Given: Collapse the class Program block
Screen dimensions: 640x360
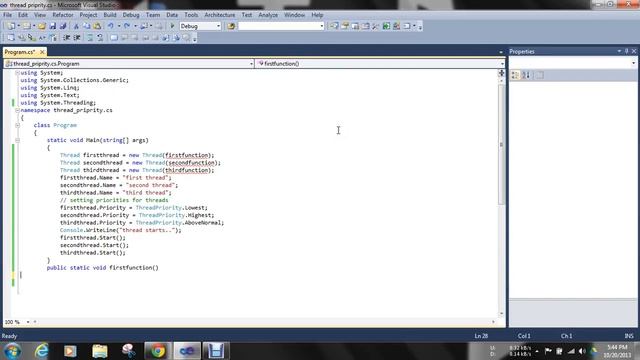Looking at the screenshot, I should (17, 125).
